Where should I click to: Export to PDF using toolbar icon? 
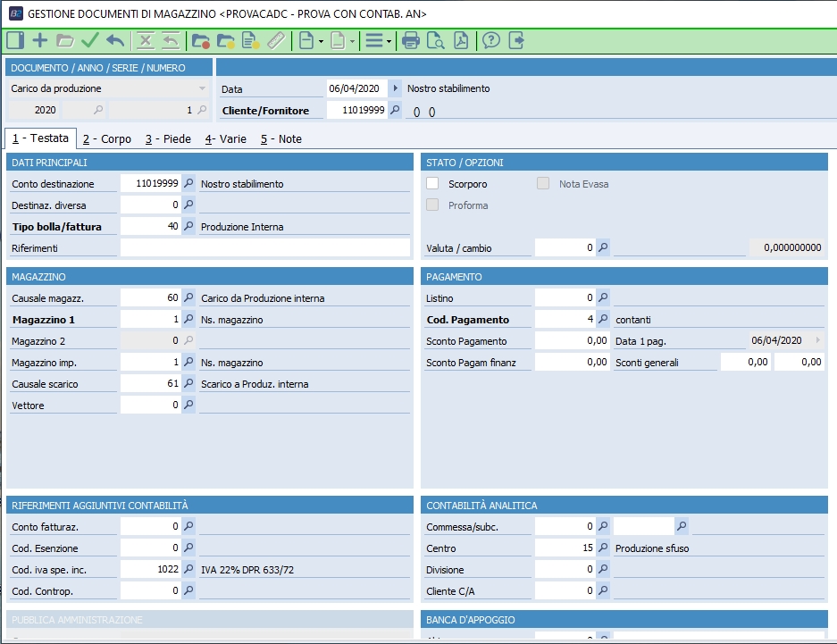(461, 40)
